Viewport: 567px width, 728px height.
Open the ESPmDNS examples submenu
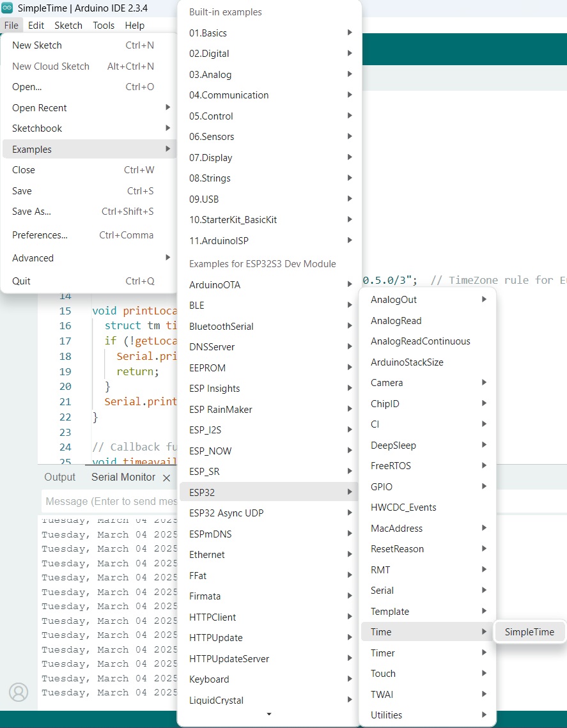269,534
